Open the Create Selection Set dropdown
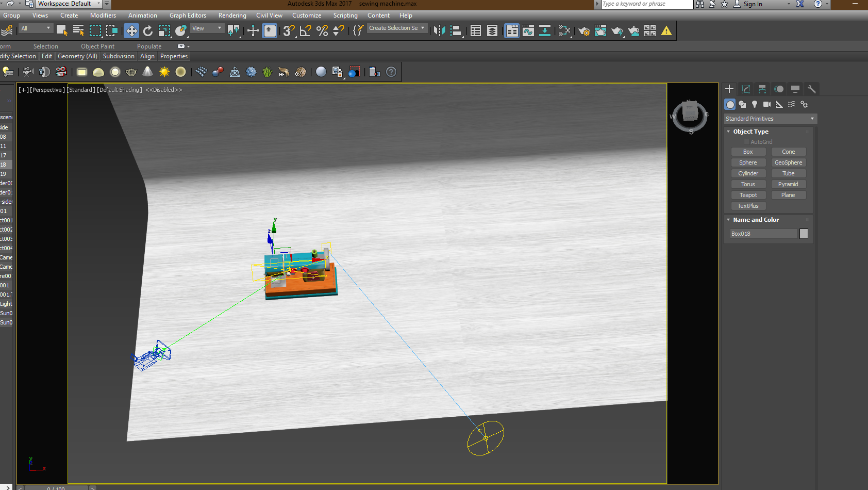 coord(397,28)
